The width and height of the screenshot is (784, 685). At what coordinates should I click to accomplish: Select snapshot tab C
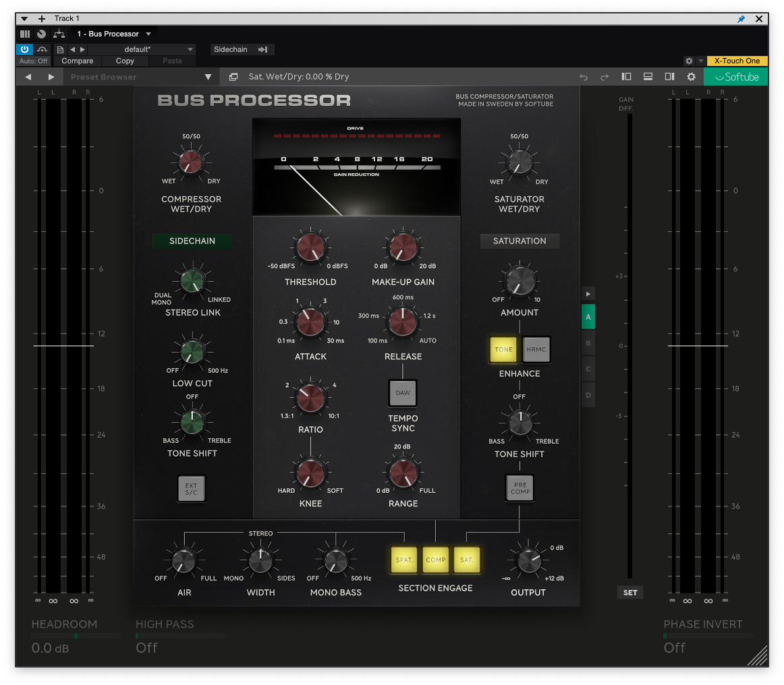coord(588,369)
